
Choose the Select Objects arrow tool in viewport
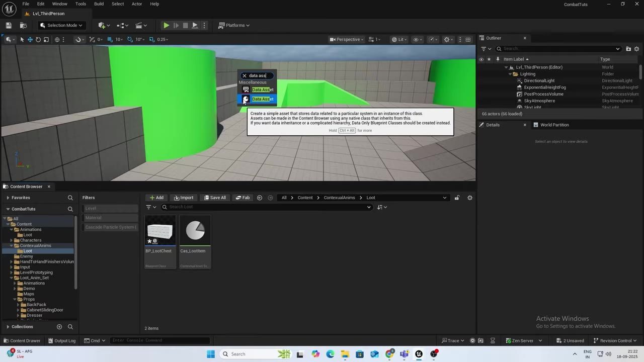(x=22, y=39)
